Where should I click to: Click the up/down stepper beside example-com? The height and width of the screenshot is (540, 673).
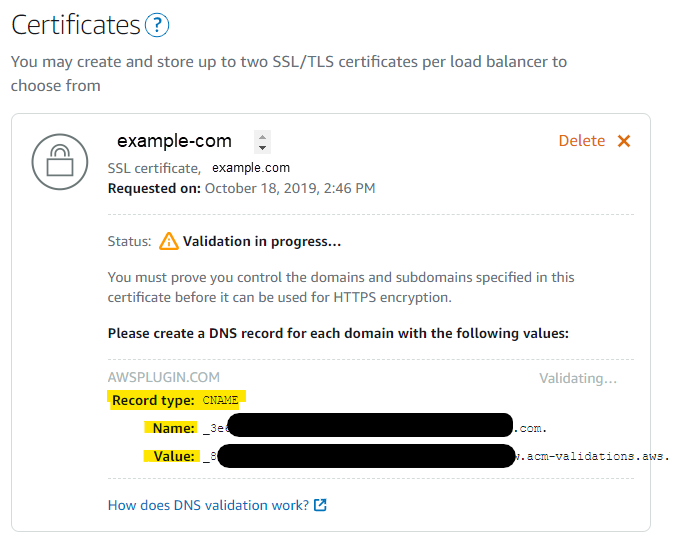coord(262,142)
